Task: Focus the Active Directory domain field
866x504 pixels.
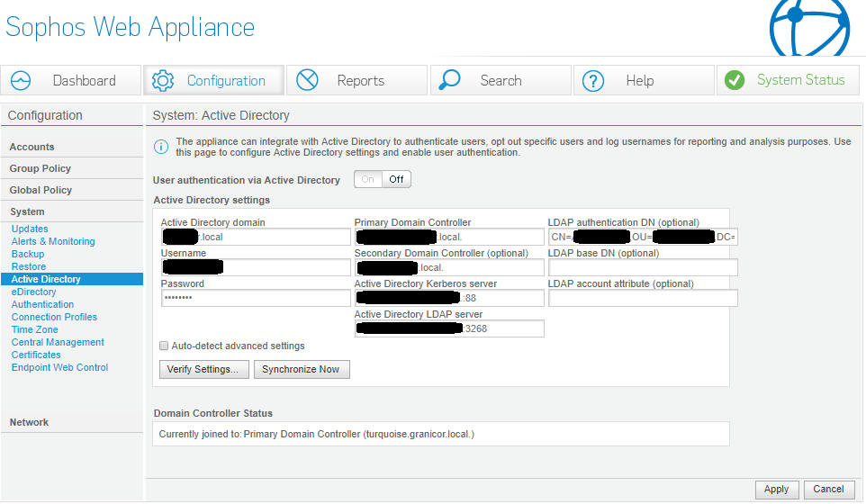Action: tap(256, 237)
